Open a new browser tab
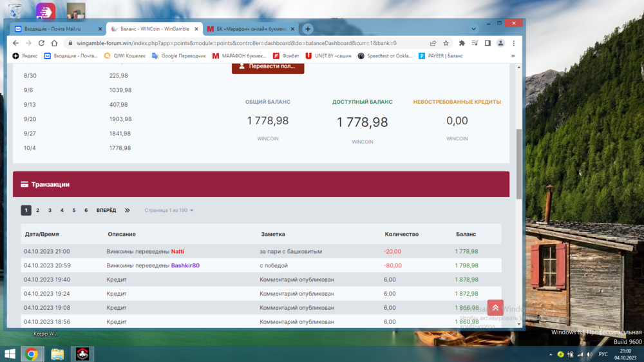The image size is (644, 362). pyautogui.click(x=308, y=29)
